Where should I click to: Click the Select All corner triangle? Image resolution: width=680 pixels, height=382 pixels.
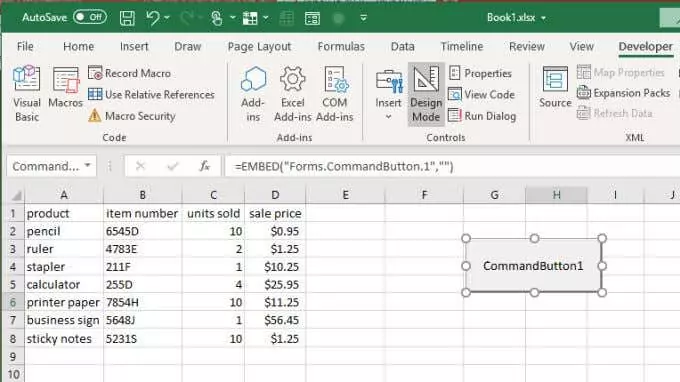16,196
